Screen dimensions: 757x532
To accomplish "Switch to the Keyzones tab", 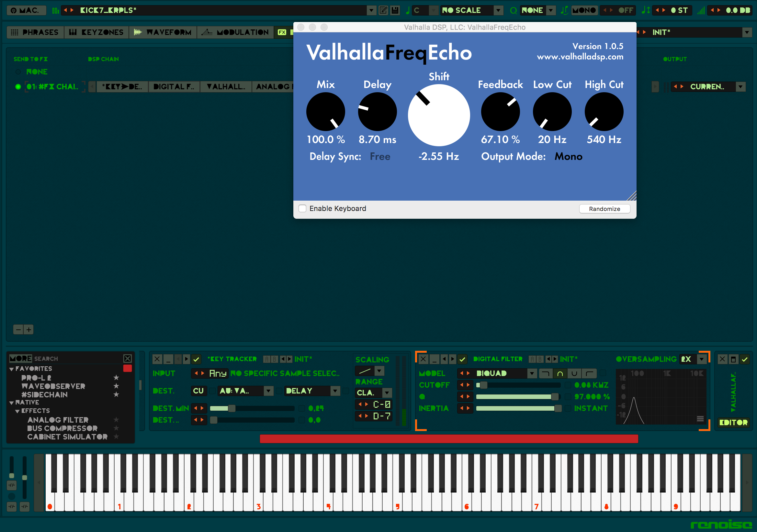I will pos(96,32).
